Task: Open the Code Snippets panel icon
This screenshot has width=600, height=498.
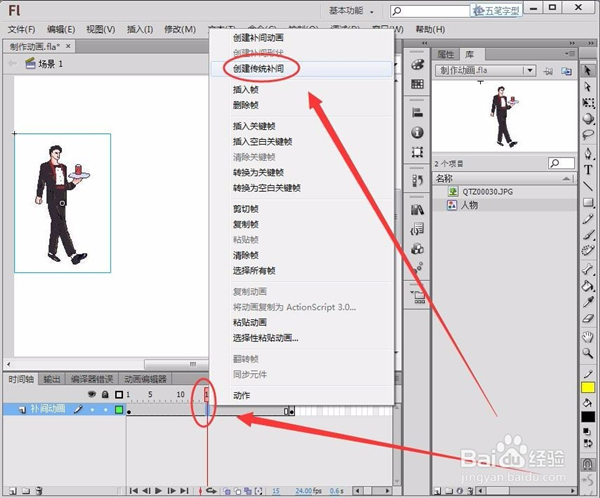Action: [x=417, y=229]
